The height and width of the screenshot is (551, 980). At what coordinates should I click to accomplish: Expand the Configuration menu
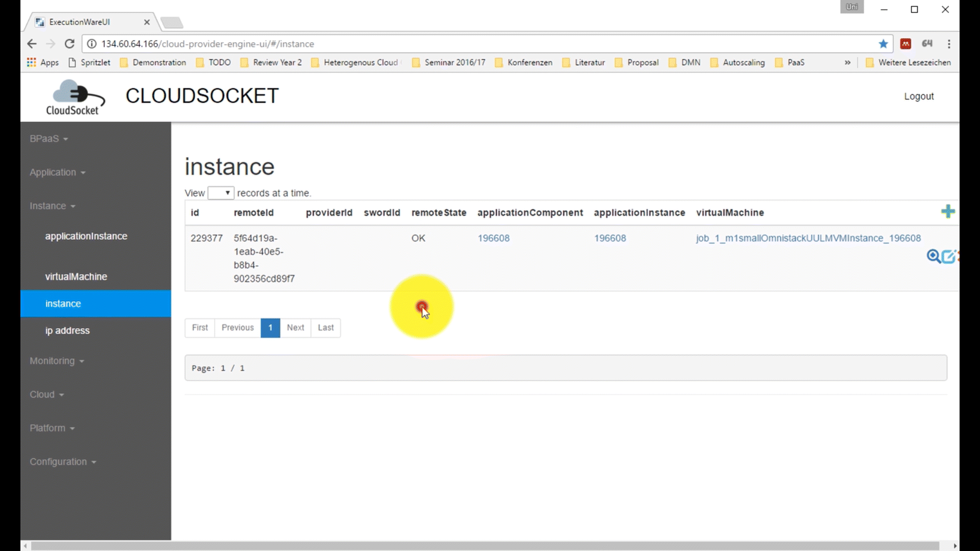click(63, 462)
